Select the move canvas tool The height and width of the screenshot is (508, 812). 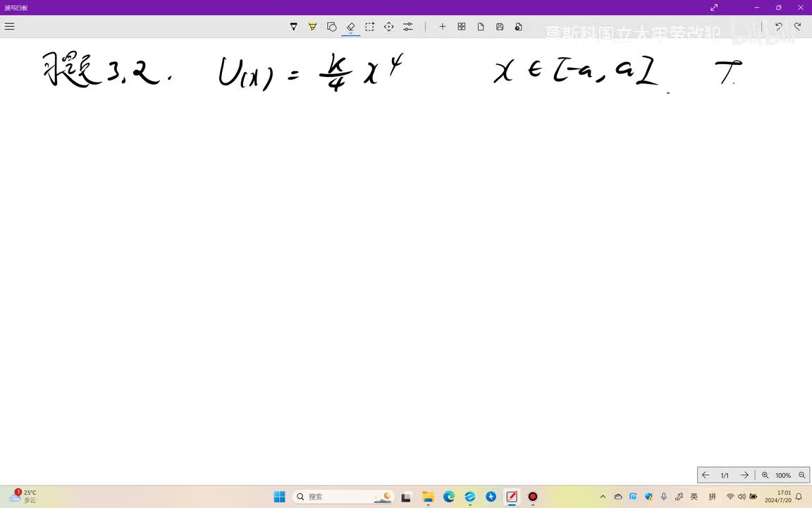(389, 26)
